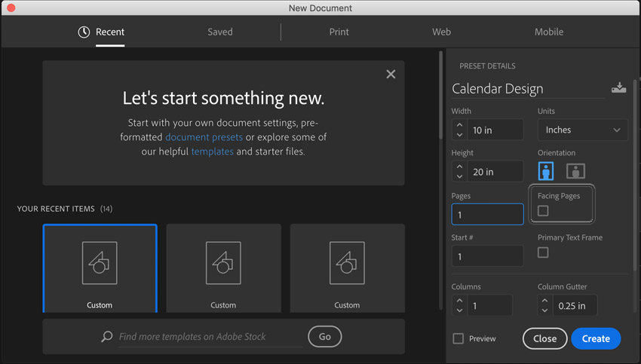This screenshot has height=364, width=641.
Task: Click the Height field showing 20 in
Action: pyautogui.click(x=495, y=172)
